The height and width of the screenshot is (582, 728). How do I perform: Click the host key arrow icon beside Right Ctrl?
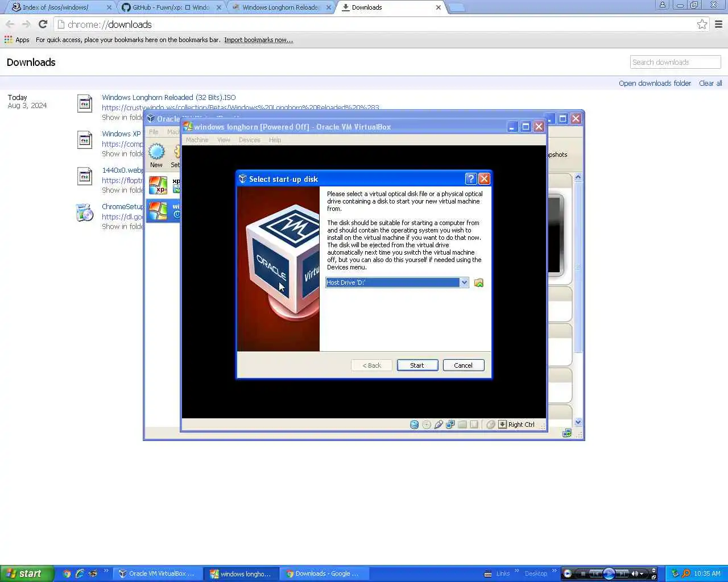point(503,425)
